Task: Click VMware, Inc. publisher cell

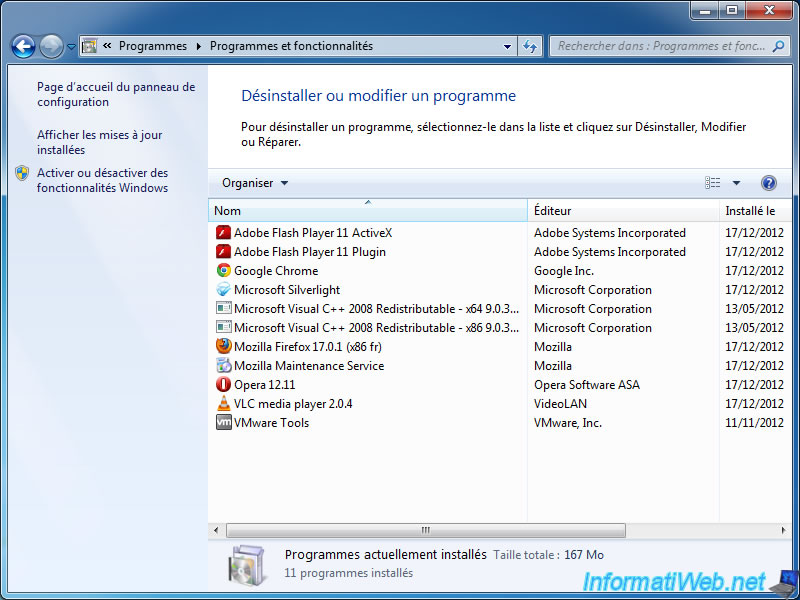Action: 568,422
